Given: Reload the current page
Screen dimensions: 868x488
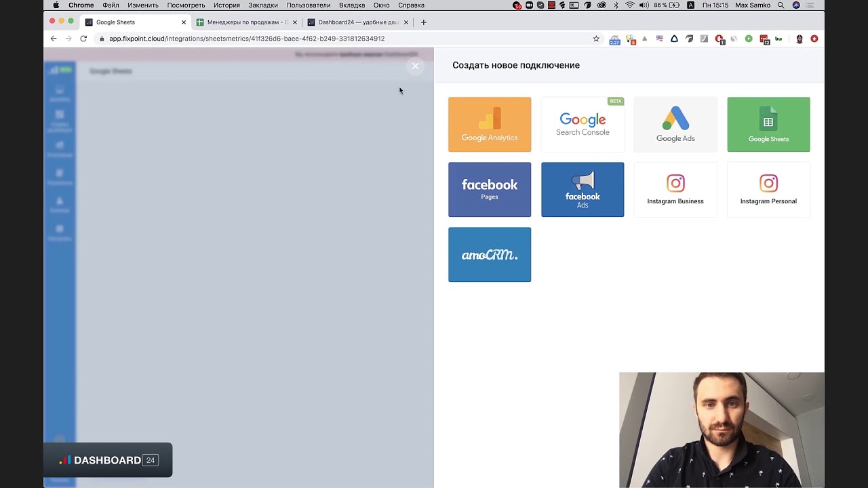Looking at the screenshot, I should pyautogui.click(x=83, y=39).
